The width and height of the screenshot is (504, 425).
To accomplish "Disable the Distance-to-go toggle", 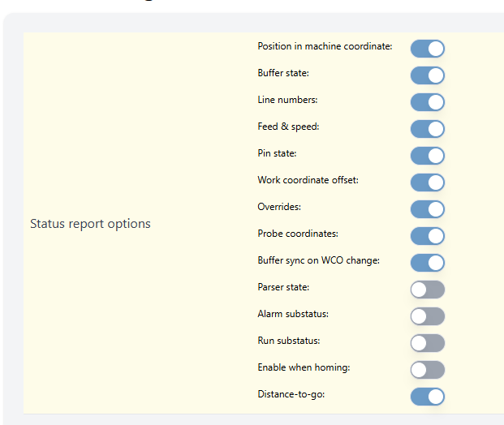I will 427,397.
